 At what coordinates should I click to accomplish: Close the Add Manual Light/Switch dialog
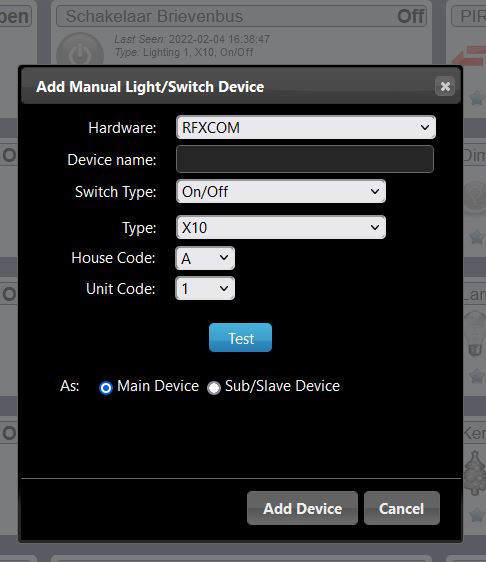click(x=445, y=86)
